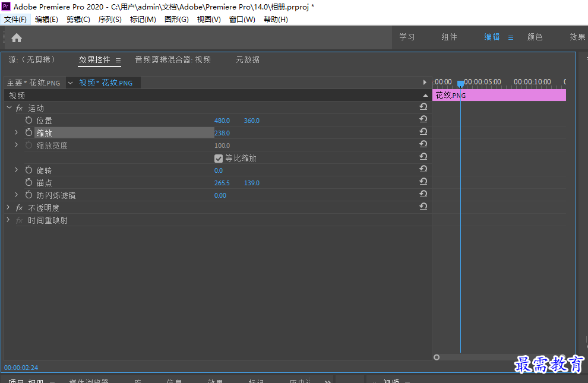Open the 标记(M) menu
This screenshot has height=383, width=588.
pos(143,20)
